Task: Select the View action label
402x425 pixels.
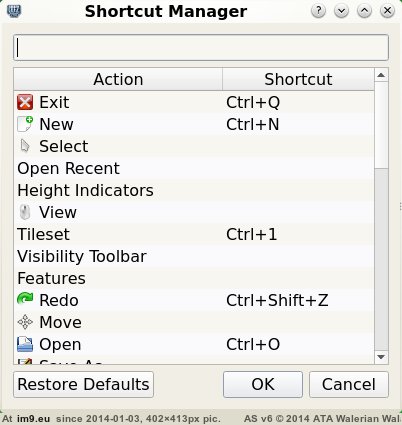Action: click(x=58, y=212)
